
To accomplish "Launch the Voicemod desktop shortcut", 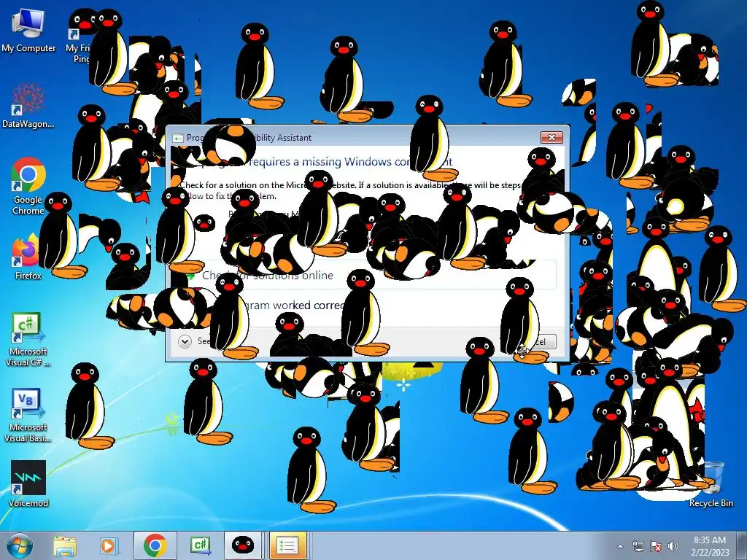I will click(28, 483).
